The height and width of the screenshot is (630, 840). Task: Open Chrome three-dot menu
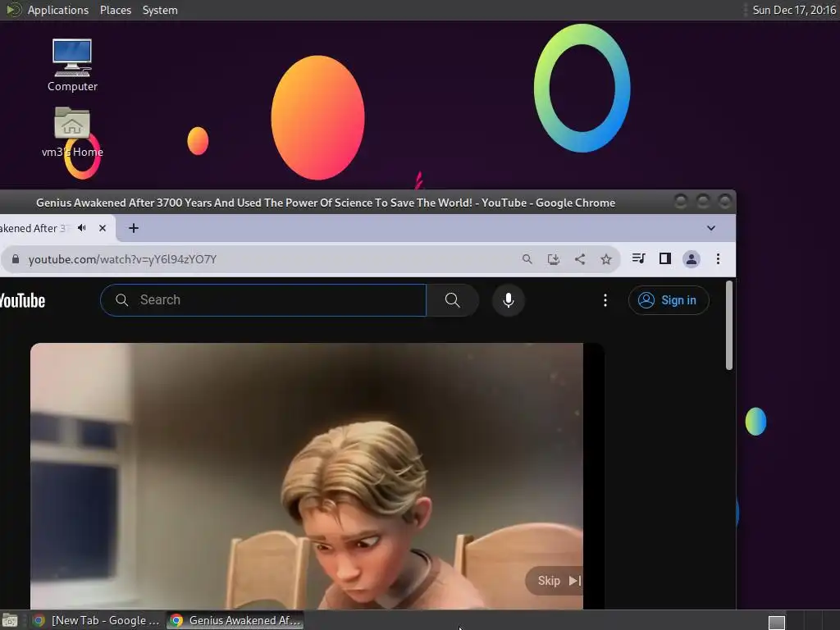pos(718,259)
